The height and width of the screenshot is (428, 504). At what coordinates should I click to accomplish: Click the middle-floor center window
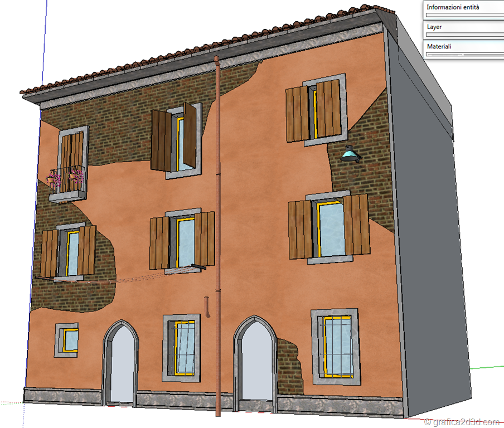183,244
